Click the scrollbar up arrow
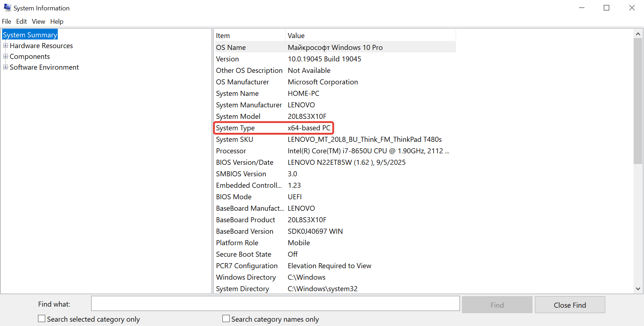Viewport: 644px width, 326px height. coord(638,34)
